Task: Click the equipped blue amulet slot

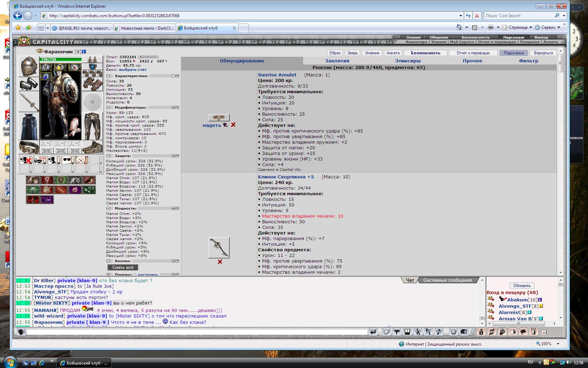Action: [x=92, y=67]
